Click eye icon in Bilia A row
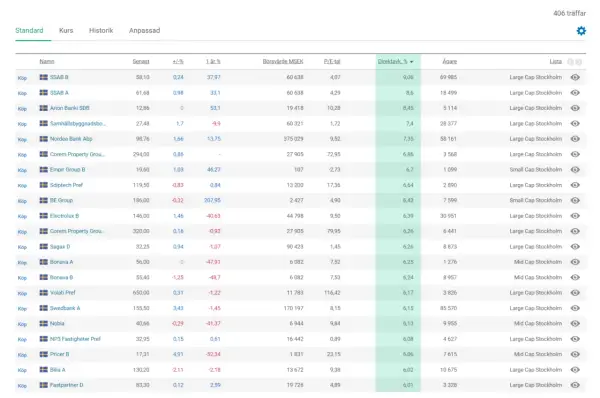Screen dimensions: 600x398 (x=575, y=370)
